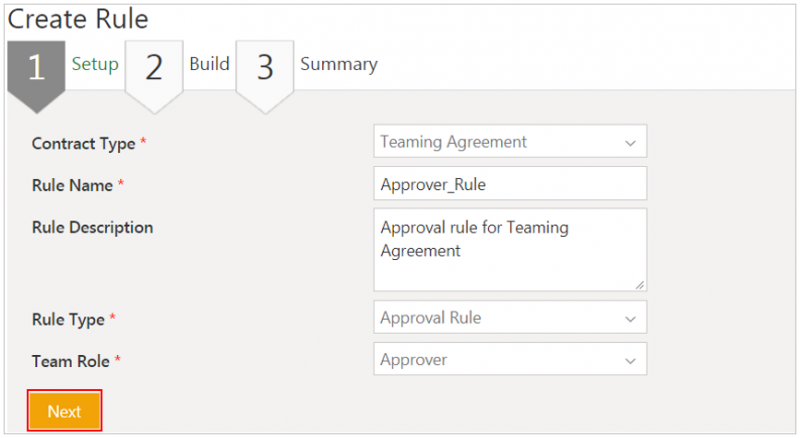Open the Setup step tab

point(95,64)
